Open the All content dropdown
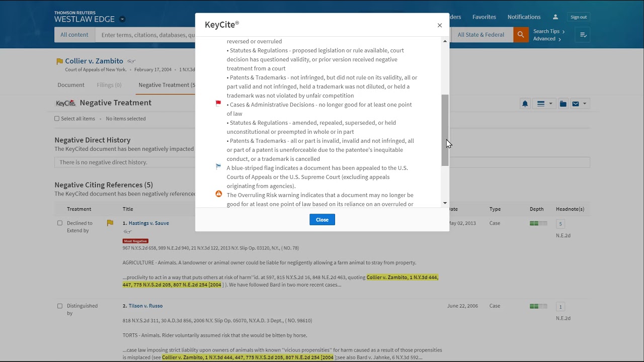The image size is (644, 362). coord(74,35)
